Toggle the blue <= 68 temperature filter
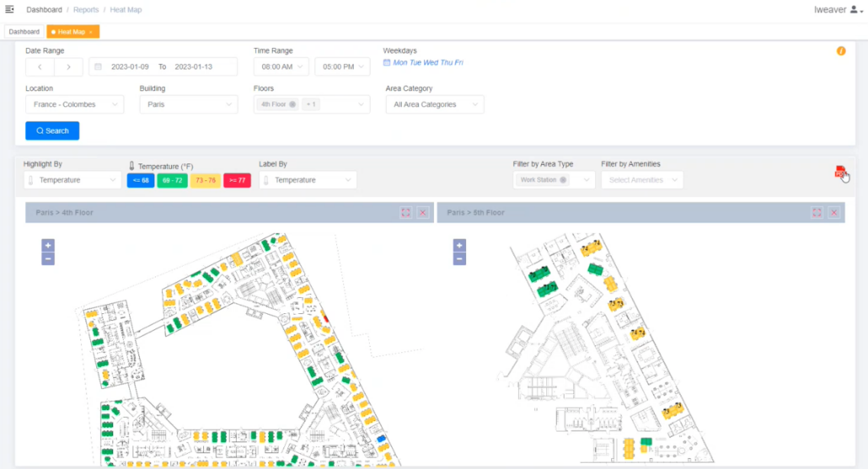Viewport: 868px width, 469px height. click(140, 180)
